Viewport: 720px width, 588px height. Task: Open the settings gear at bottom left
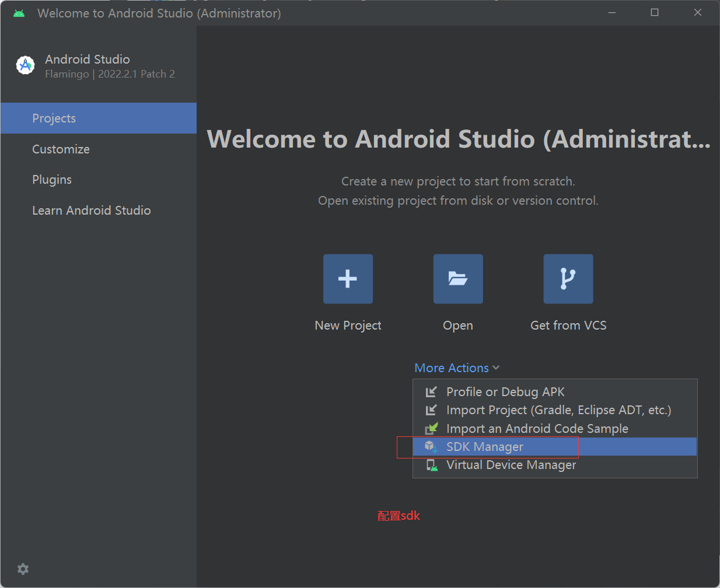click(23, 569)
